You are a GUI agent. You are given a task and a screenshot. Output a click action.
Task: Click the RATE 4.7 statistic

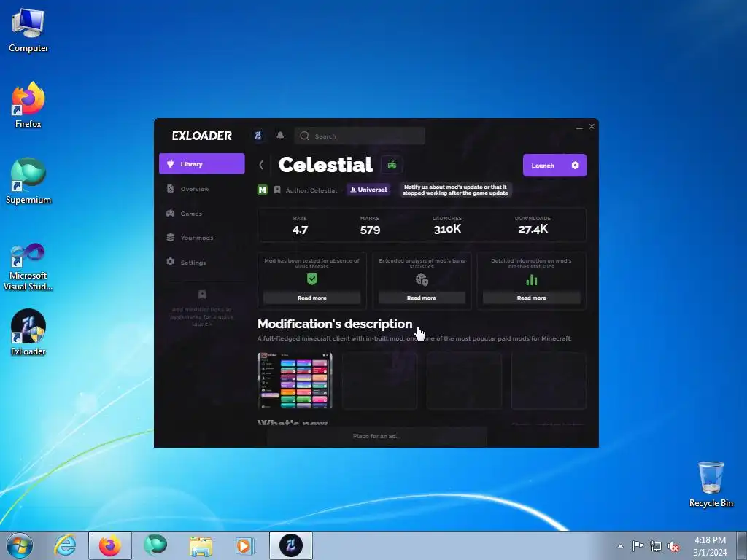point(300,225)
